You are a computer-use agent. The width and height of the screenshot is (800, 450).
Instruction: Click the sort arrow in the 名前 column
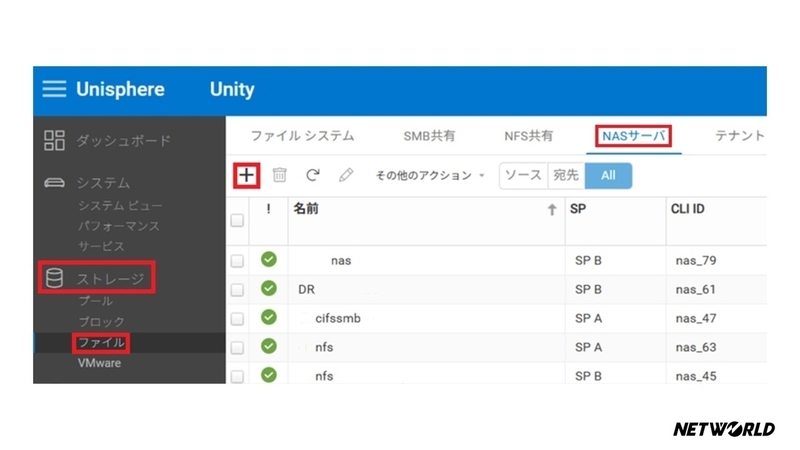coord(552,210)
